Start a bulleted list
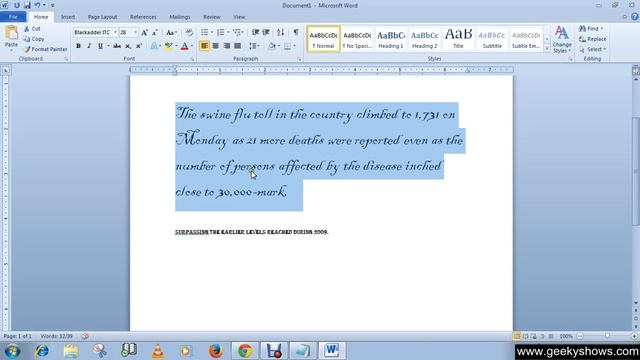This screenshot has width=640, height=360. point(204,32)
